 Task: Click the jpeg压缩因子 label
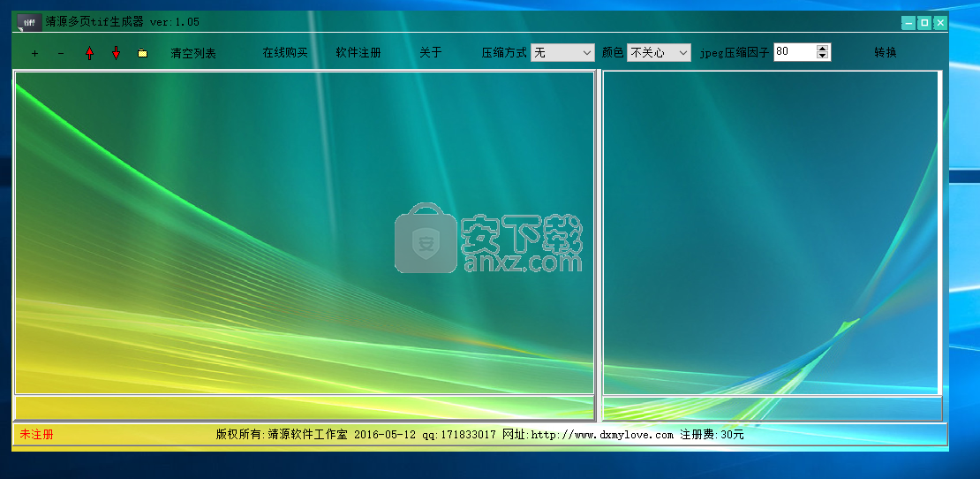pos(735,53)
